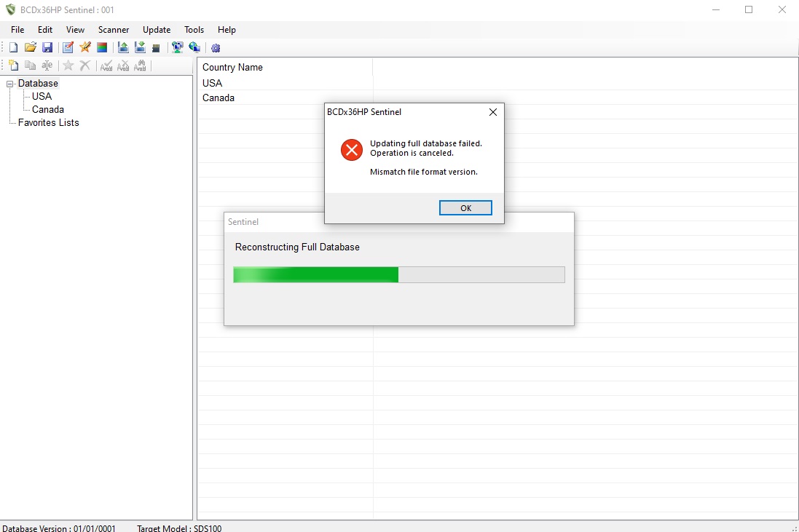Image resolution: width=799 pixels, height=532 pixels.
Task: Click the networked computers update icon
Action: (x=177, y=48)
